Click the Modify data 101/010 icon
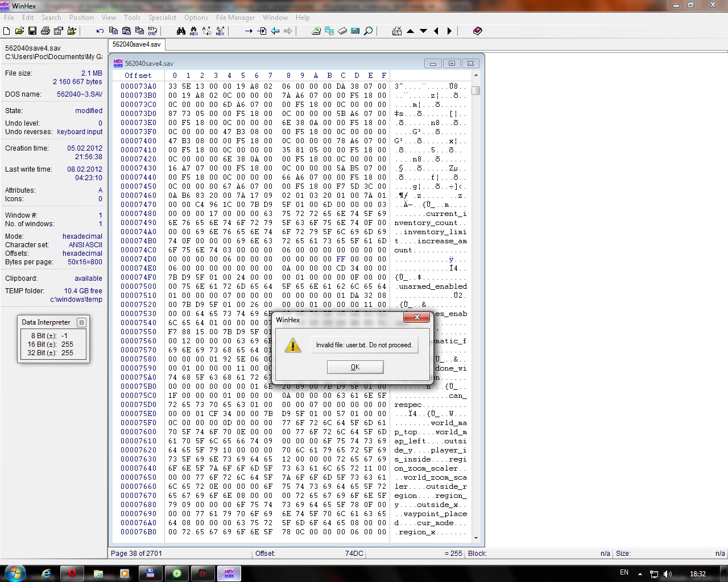 point(152,31)
